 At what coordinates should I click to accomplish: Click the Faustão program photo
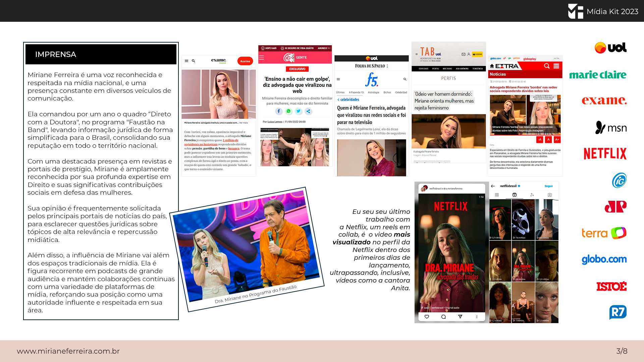pyautogui.click(x=246, y=246)
